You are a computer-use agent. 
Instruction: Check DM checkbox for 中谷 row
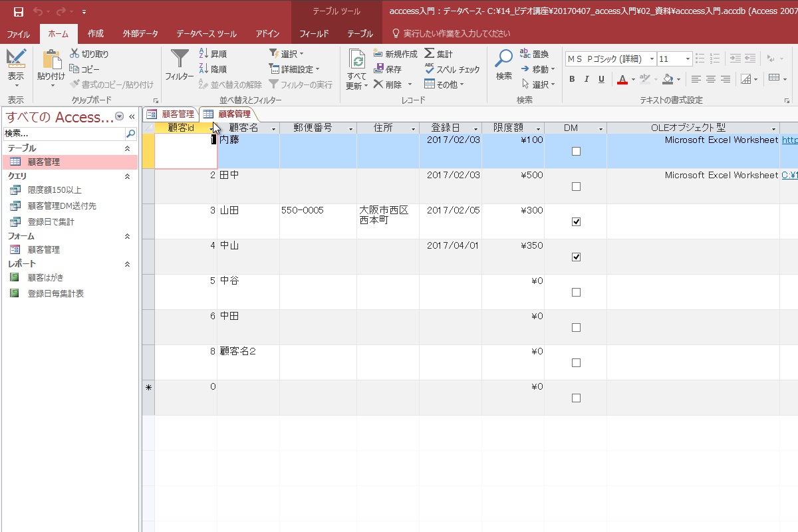coord(576,293)
